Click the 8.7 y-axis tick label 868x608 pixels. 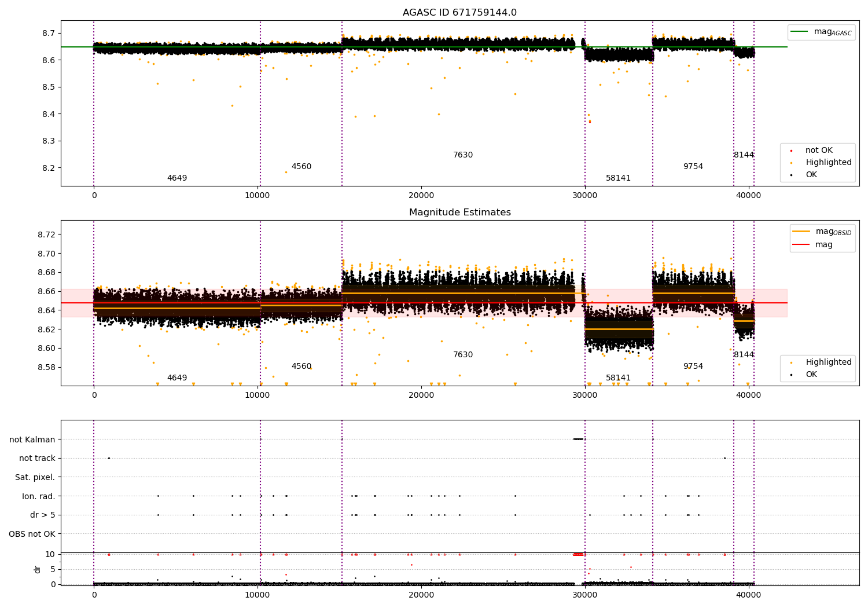click(49, 34)
